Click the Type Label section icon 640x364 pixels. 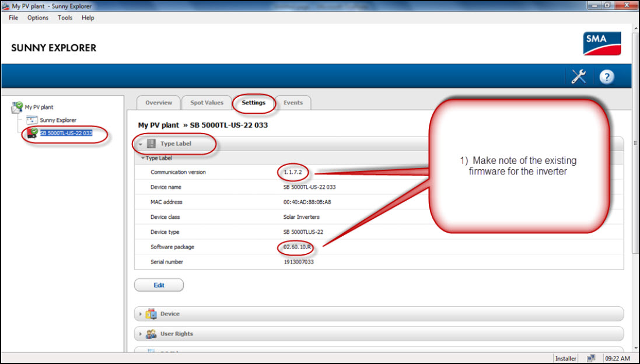[152, 143]
